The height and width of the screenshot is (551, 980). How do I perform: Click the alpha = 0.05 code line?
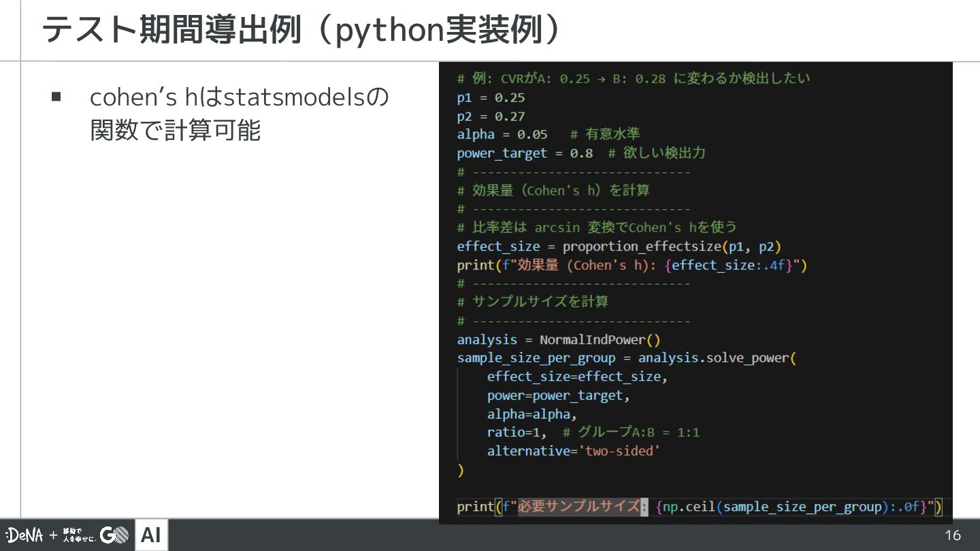click(548, 134)
